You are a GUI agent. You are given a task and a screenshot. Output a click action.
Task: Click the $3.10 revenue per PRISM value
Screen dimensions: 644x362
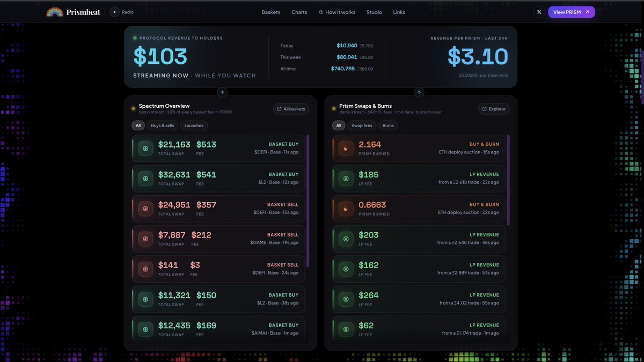[x=478, y=56]
